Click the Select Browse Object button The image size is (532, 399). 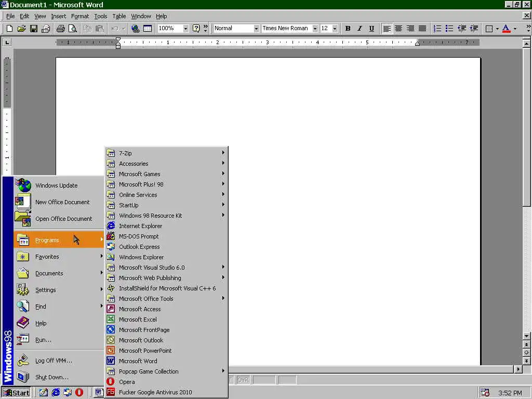tap(527, 352)
